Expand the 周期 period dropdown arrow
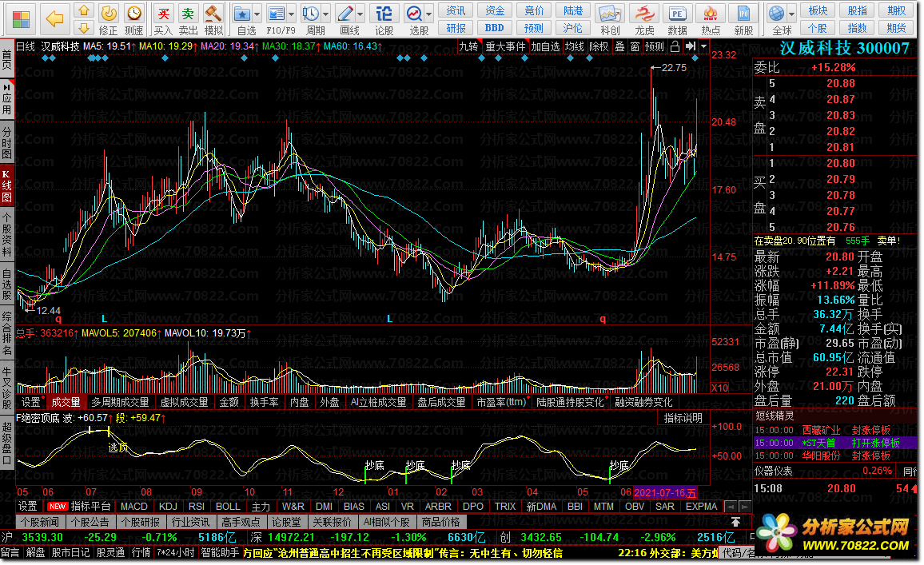Viewport: 924px width, 565px height. (x=325, y=13)
